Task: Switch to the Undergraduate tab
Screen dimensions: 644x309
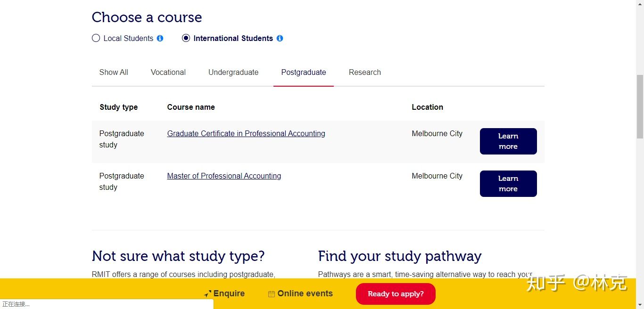Action: [x=233, y=72]
